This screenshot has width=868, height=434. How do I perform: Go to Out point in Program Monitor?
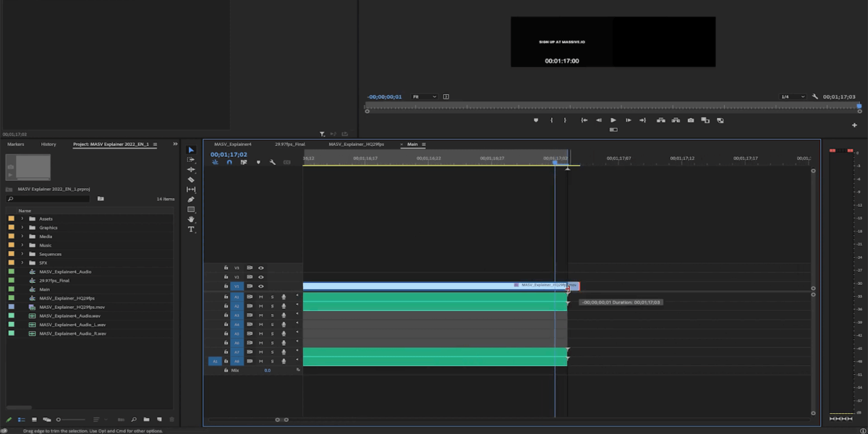(642, 120)
